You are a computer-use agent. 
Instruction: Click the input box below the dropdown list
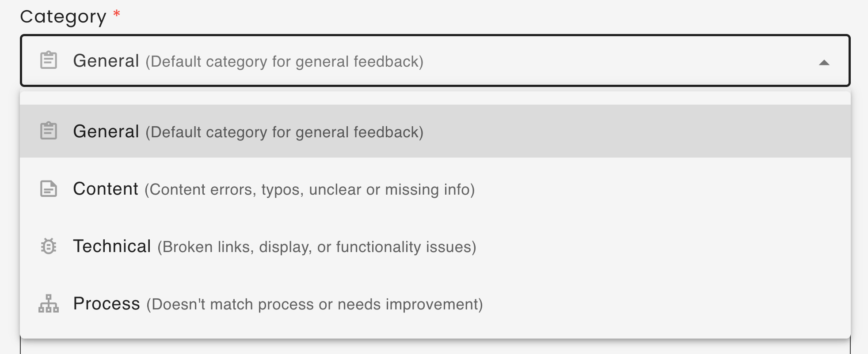point(435,347)
